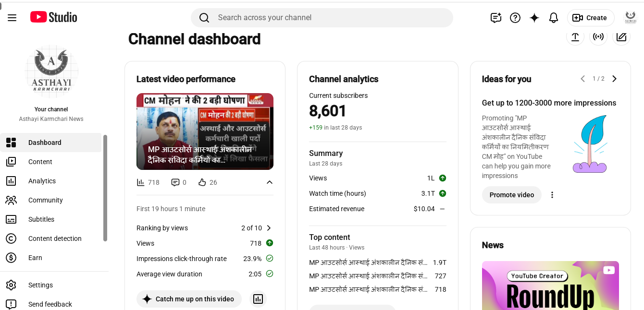Click the Create button

coord(591,18)
